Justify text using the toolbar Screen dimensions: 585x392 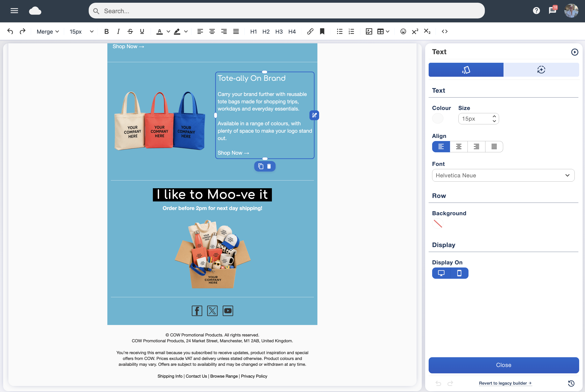coord(236,31)
